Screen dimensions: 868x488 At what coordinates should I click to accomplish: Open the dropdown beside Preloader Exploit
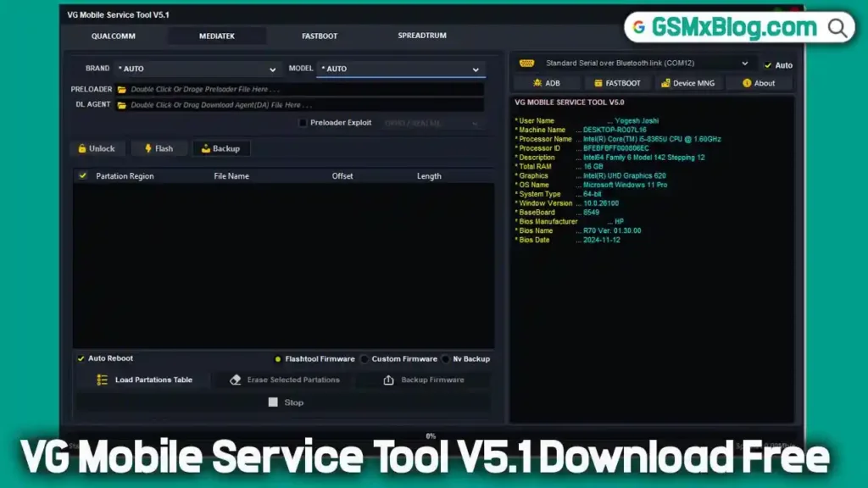point(431,124)
